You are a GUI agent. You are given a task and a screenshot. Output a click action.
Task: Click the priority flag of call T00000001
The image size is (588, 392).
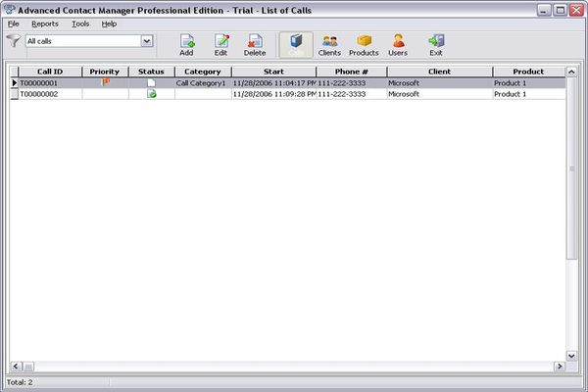click(x=105, y=83)
